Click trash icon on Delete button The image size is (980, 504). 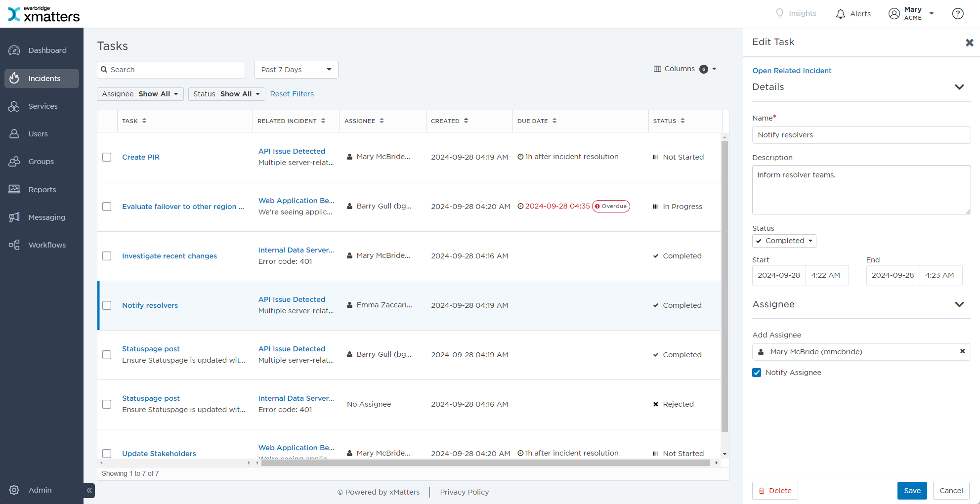(x=762, y=491)
